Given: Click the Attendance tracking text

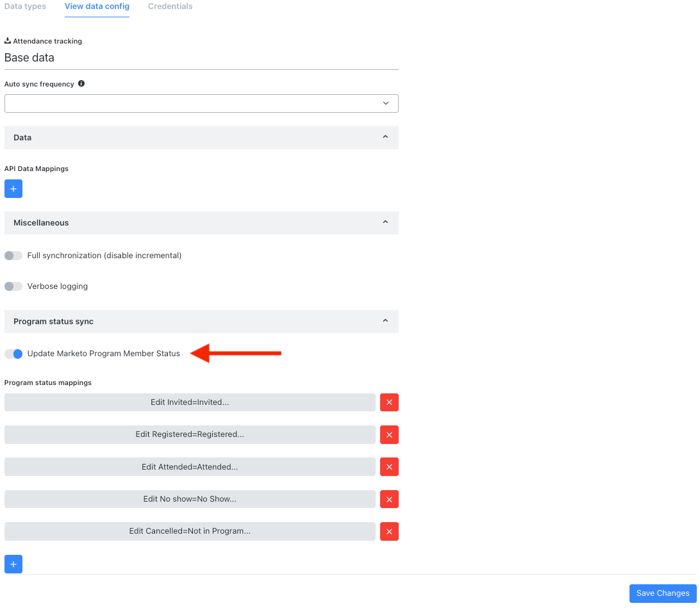Looking at the screenshot, I should pyautogui.click(x=47, y=41).
